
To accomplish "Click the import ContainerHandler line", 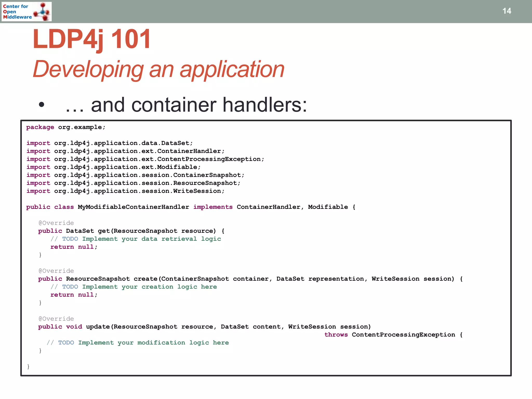I will pos(125,151).
